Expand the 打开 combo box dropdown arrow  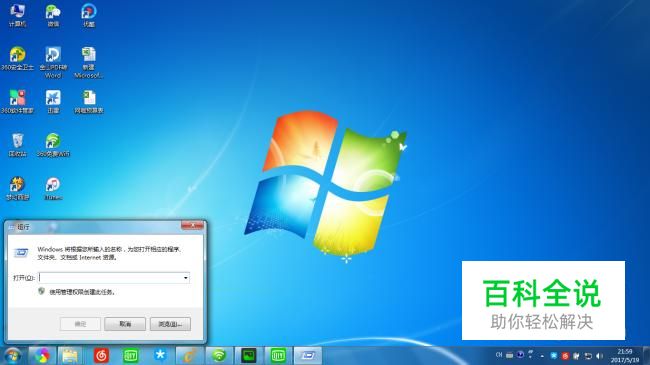(186, 277)
